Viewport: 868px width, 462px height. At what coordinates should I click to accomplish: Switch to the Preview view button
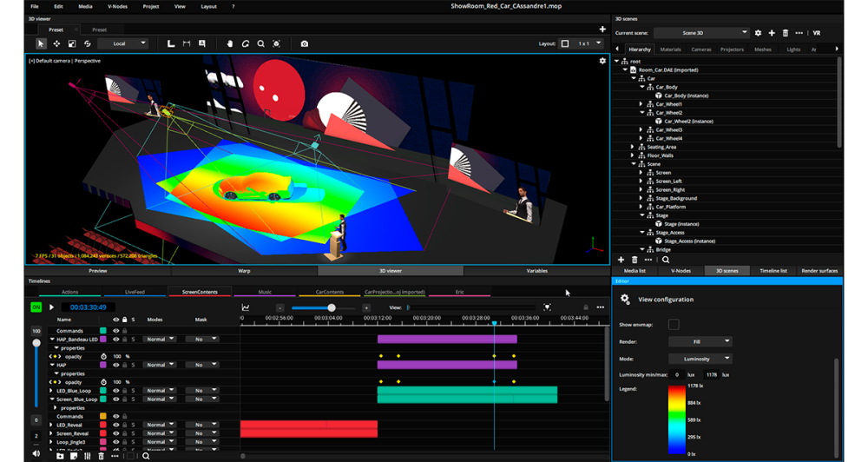(98, 271)
